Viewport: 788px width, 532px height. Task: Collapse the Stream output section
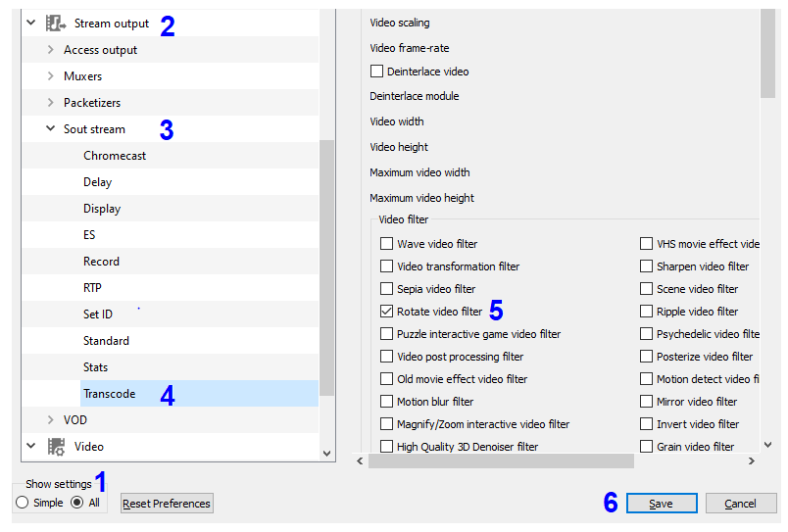[x=30, y=23]
